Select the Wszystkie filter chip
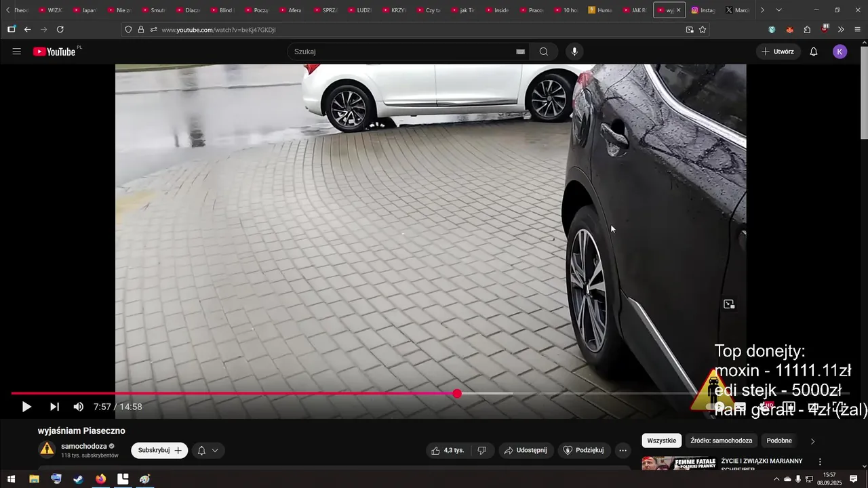Screen dimensions: 868x488 662,441
